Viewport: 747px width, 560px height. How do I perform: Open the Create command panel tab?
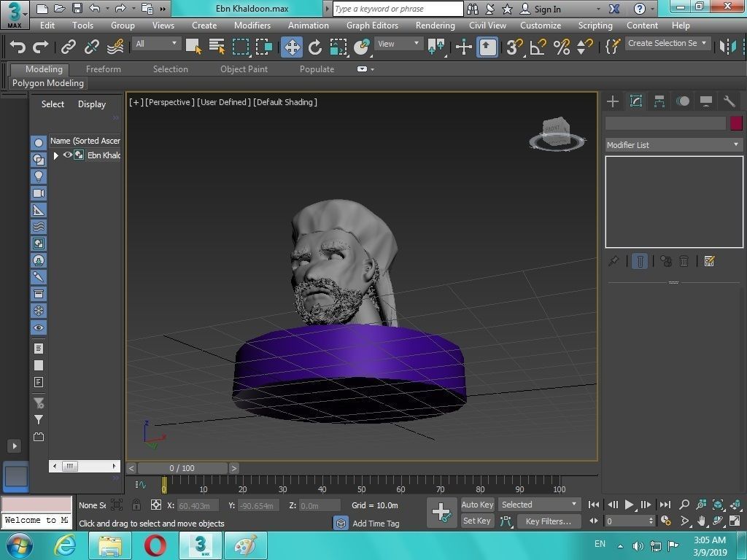pos(613,101)
